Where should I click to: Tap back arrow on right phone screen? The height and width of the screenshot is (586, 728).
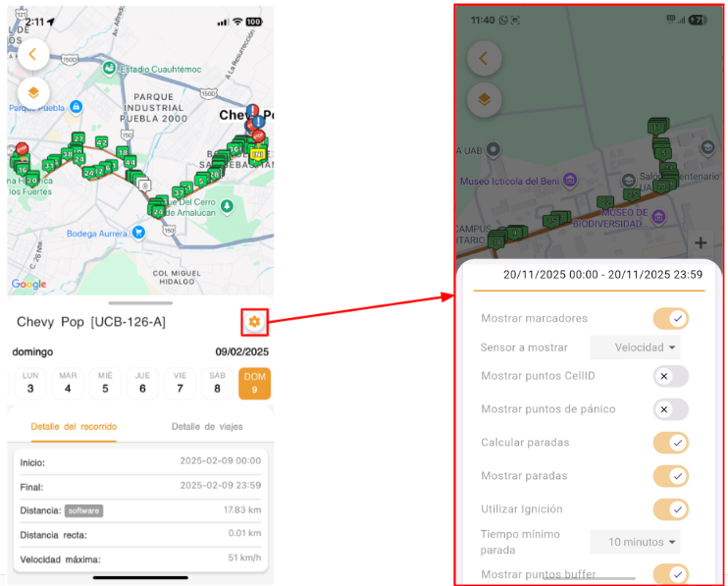[484, 59]
